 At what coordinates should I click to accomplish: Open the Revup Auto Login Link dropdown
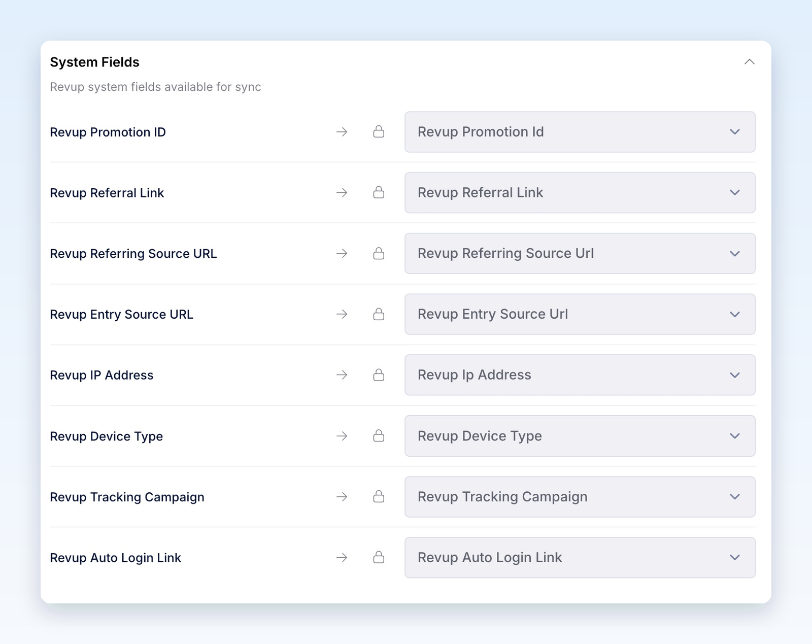[580, 557]
